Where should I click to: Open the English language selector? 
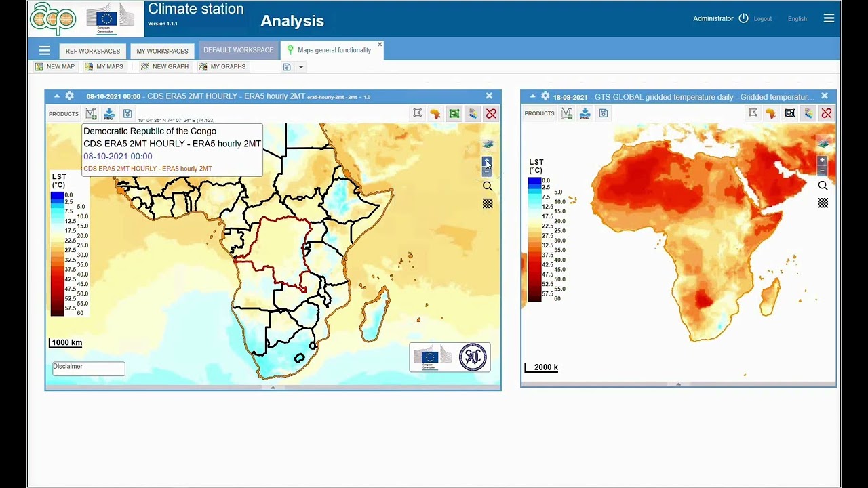click(x=797, y=19)
